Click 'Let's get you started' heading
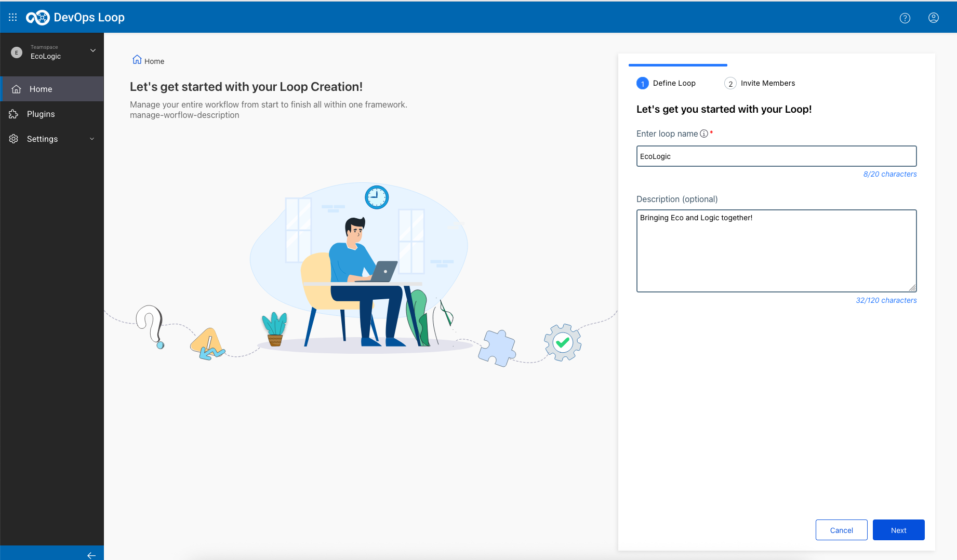The height and width of the screenshot is (560, 957). pos(724,109)
